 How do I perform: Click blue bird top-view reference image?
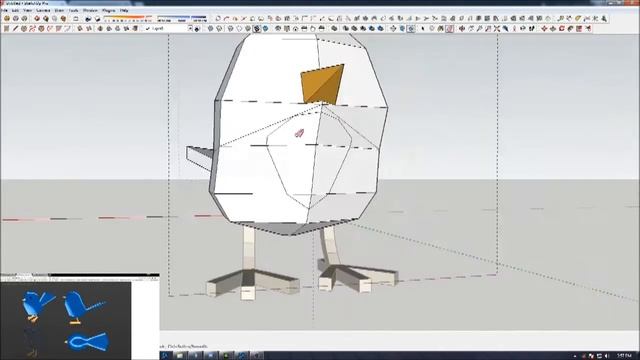pos(87,341)
